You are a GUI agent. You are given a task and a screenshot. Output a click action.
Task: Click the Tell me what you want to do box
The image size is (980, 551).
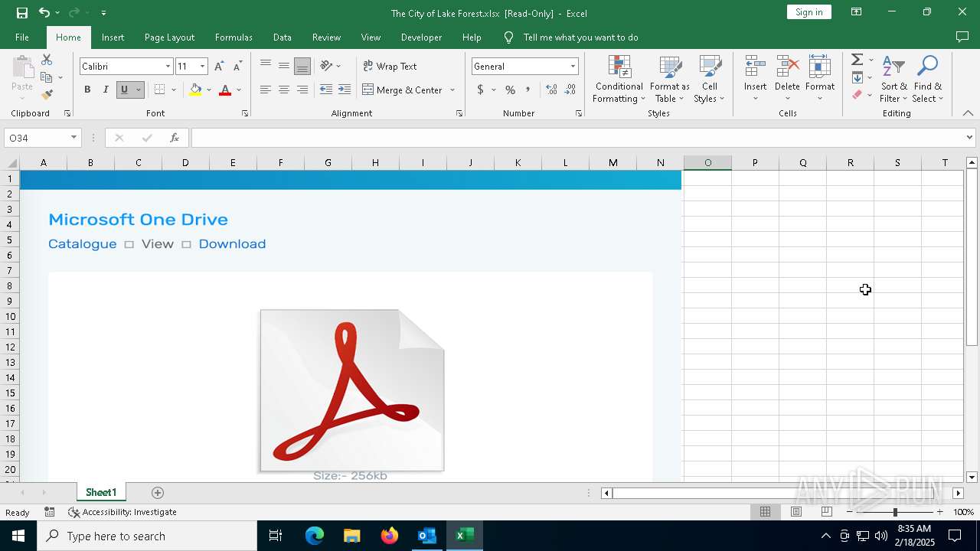coord(580,37)
